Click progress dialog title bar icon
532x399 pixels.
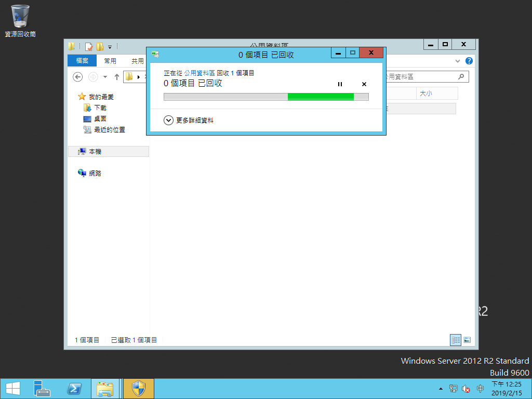pos(155,54)
